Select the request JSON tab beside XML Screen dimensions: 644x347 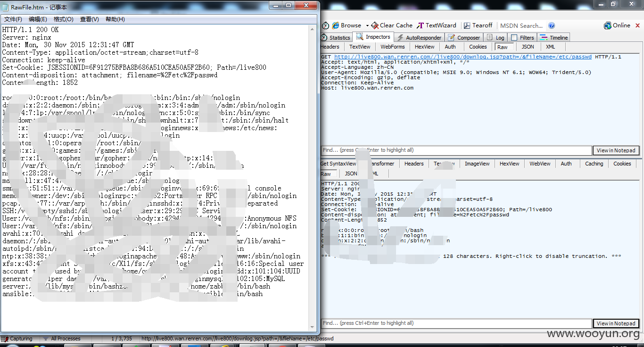pos(528,47)
